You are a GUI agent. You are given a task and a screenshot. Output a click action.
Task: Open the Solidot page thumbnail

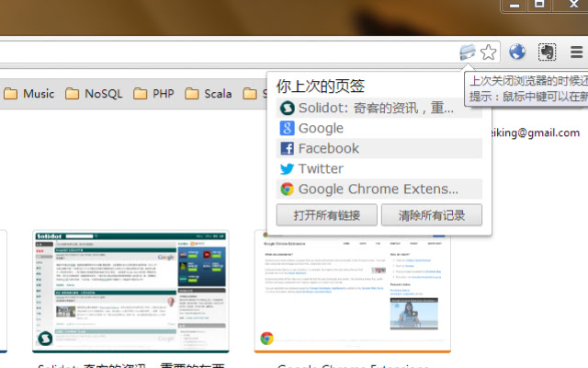(130, 292)
